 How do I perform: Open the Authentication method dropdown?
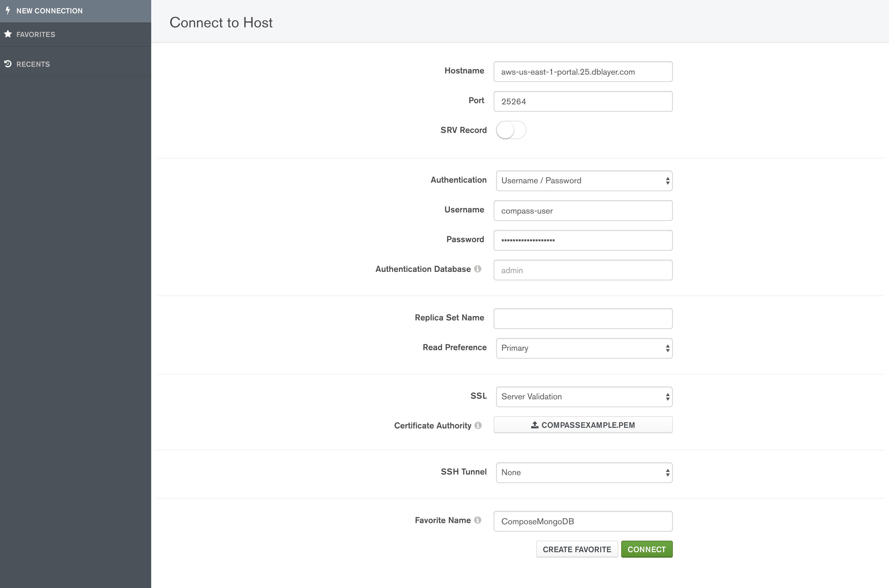pyautogui.click(x=584, y=181)
